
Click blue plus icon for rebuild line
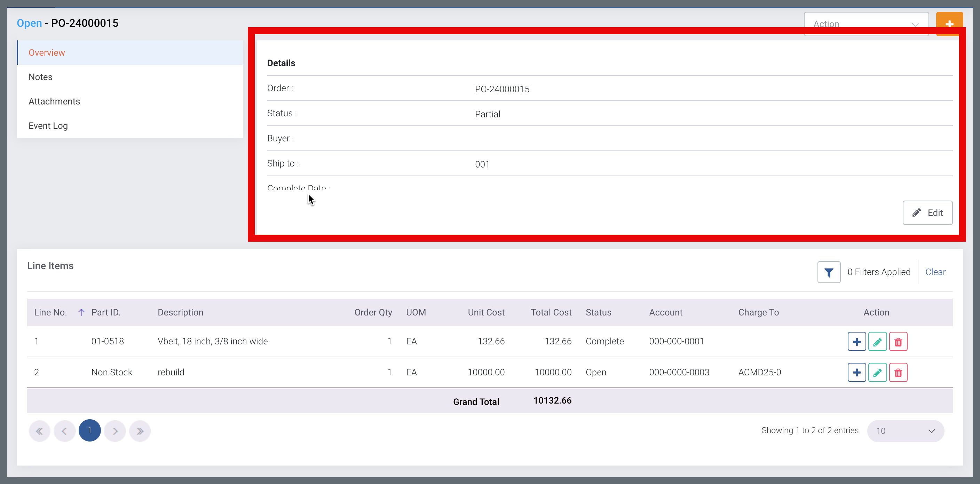pos(856,373)
